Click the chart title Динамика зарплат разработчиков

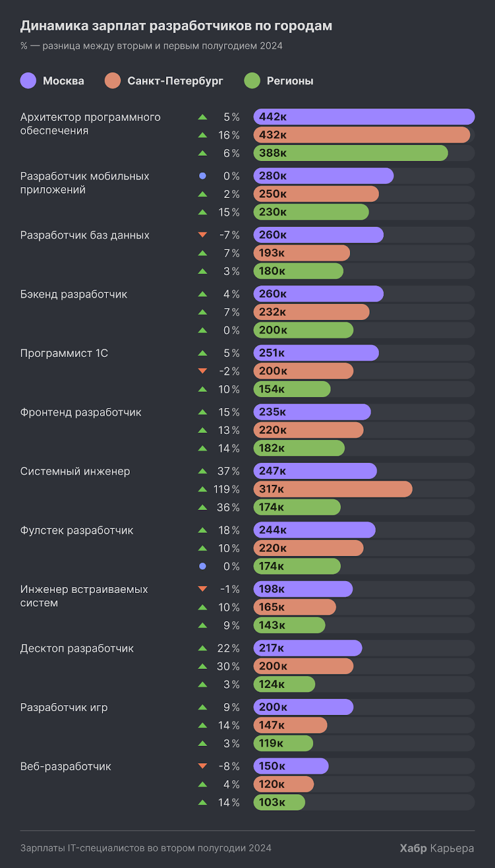click(176, 25)
